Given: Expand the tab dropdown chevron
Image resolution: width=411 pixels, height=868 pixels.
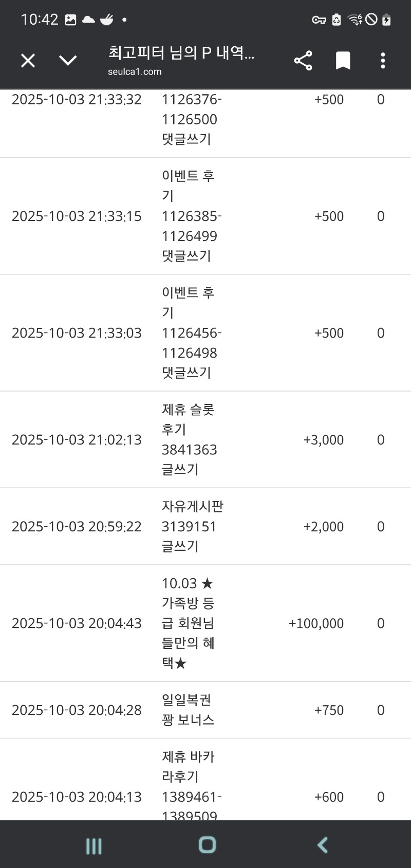Looking at the screenshot, I should tap(68, 61).
